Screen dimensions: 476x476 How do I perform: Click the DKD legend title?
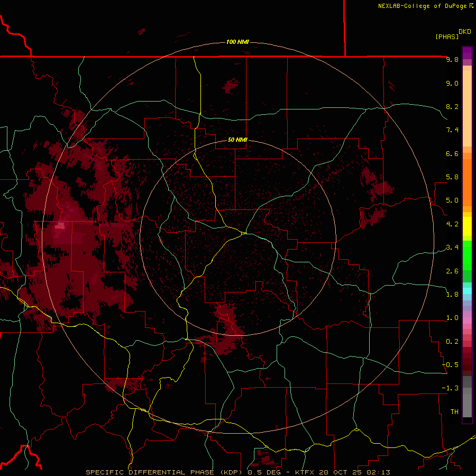coord(465,32)
